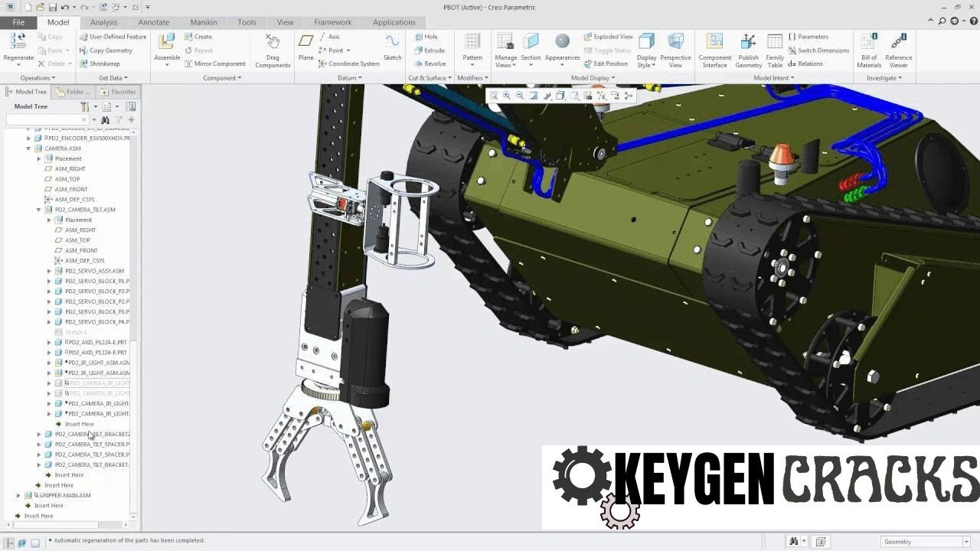This screenshot has width=980, height=551.
Task: Click User-Defined Feature button
Action: [x=113, y=37]
